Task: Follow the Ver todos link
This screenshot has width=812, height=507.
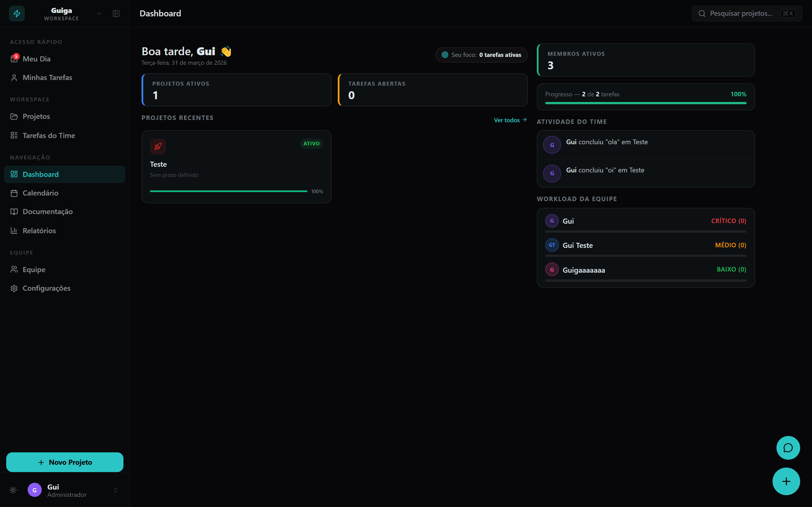Action: tap(510, 120)
